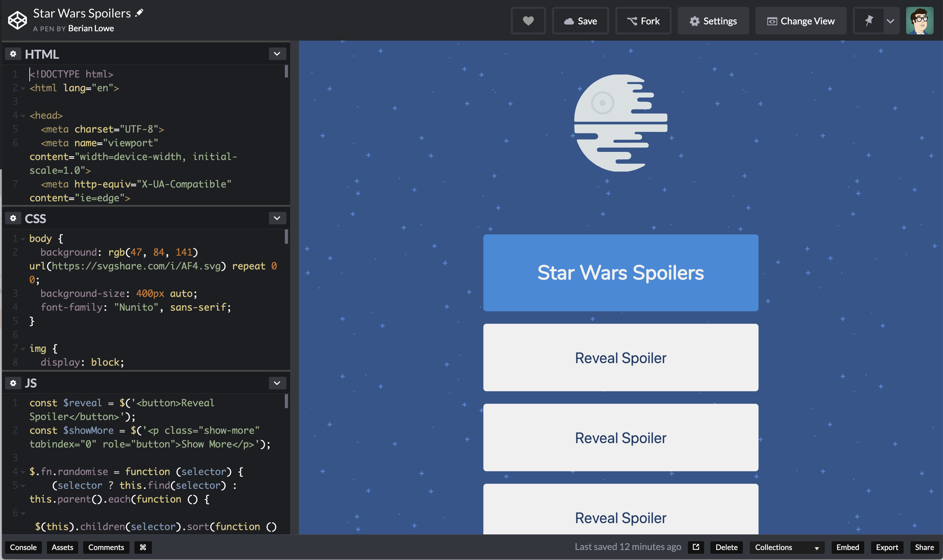Open the user avatar menu
Screen dimensions: 943x560
click(920, 21)
